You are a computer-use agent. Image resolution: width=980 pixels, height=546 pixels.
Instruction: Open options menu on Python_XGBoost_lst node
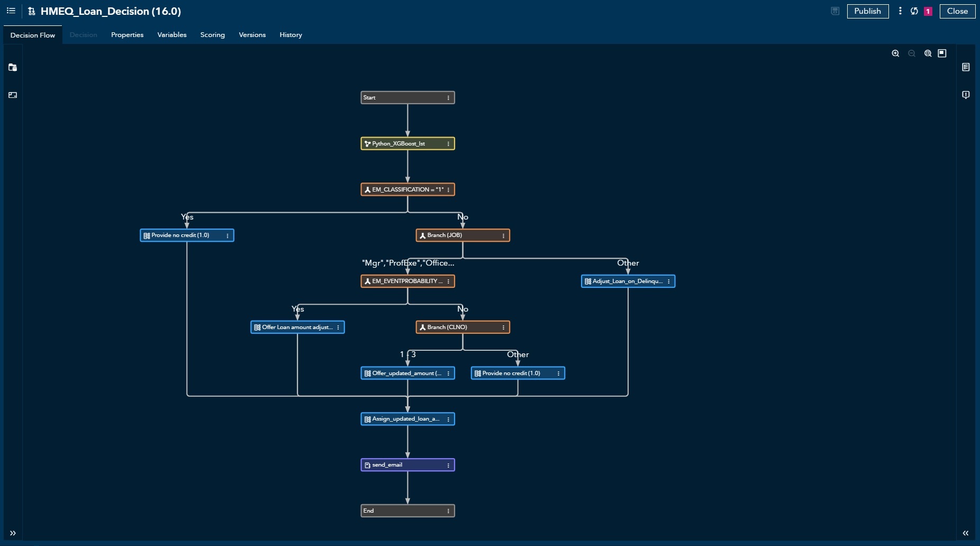(448, 144)
